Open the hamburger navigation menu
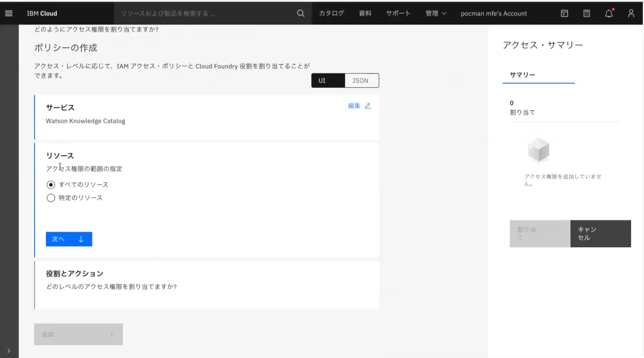Image resolution: width=644 pixels, height=358 pixels. pos(9,13)
